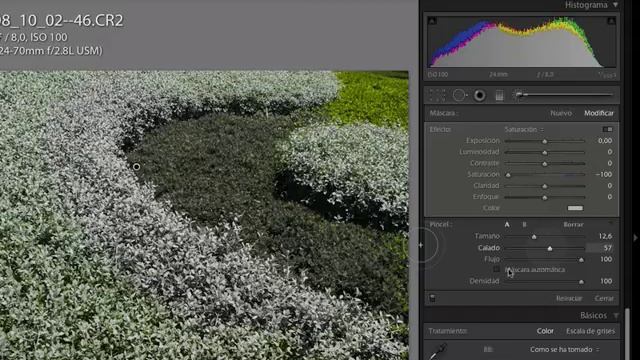Click the Reiniciar button
Screen dimensions: 640x360
pyautogui.click(x=569, y=298)
